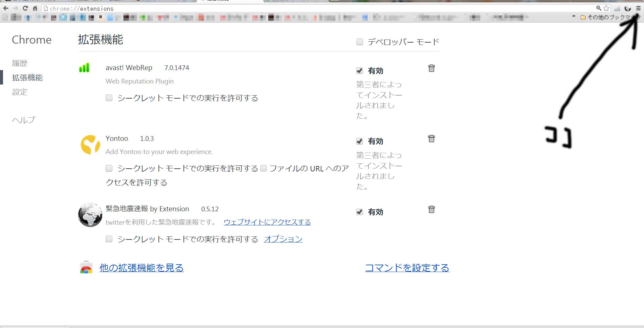Click the 緊急地震速報 globe icon
644x328 pixels.
(90, 215)
